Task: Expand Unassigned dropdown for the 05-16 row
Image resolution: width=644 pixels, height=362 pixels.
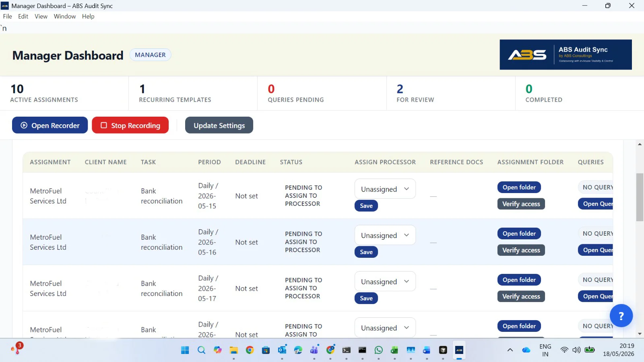Action: [x=385, y=235]
